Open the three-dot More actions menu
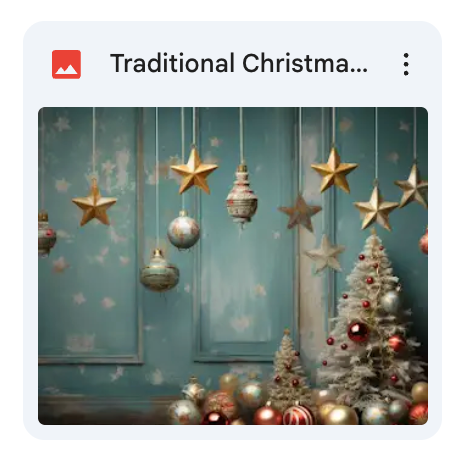458x456 pixels. point(406,64)
